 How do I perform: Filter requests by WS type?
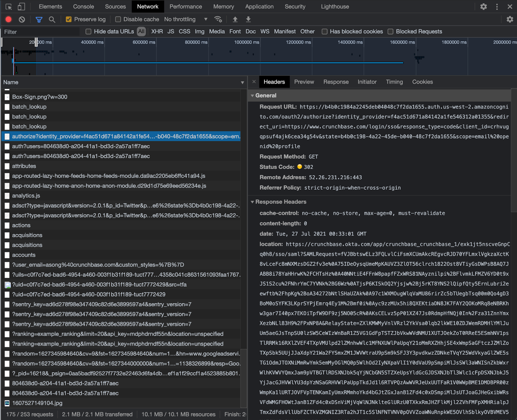point(265,31)
